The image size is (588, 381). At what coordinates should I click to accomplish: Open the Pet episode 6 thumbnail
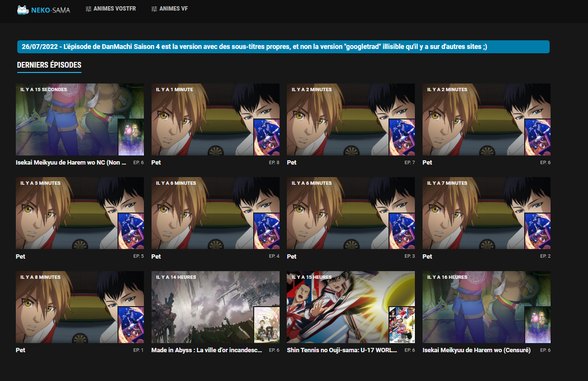[x=486, y=119]
